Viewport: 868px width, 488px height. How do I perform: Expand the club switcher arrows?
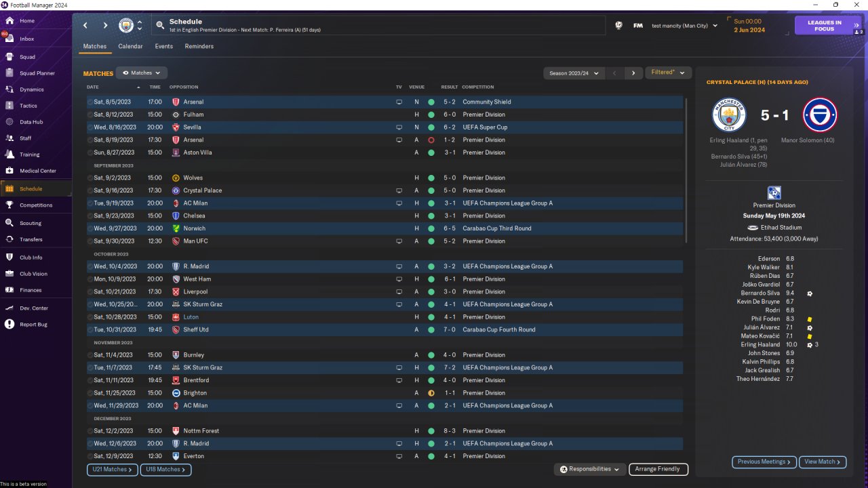(140, 26)
